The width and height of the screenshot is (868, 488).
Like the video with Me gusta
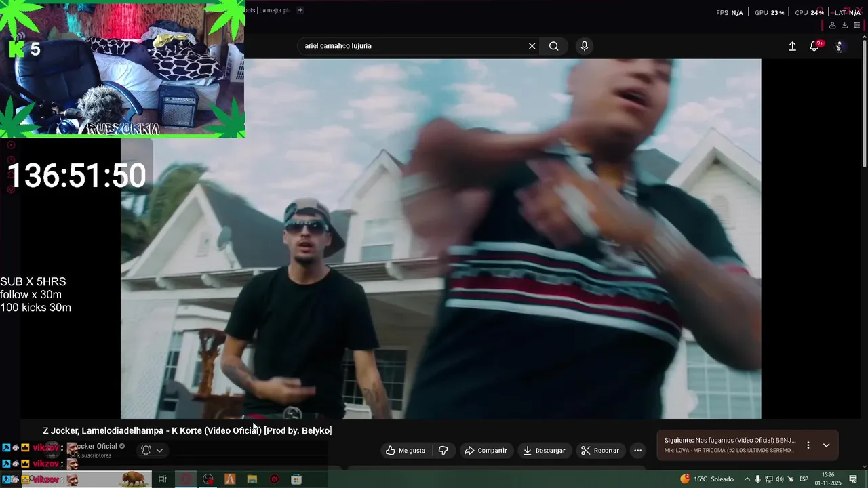click(406, 451)
